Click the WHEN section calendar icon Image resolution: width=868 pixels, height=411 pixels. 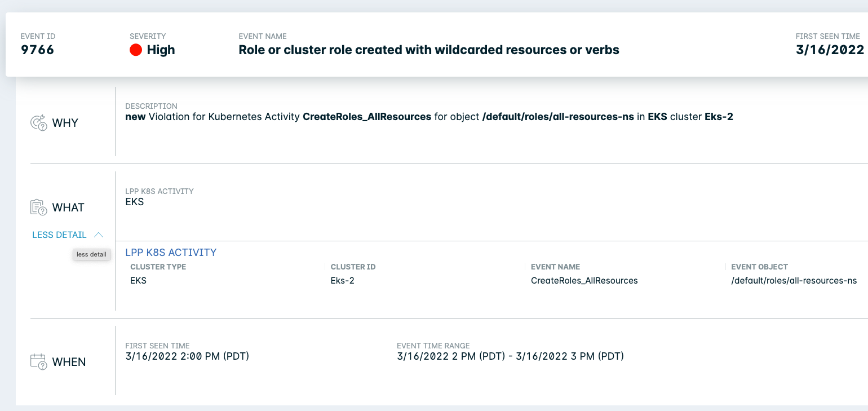click(38, 362)
